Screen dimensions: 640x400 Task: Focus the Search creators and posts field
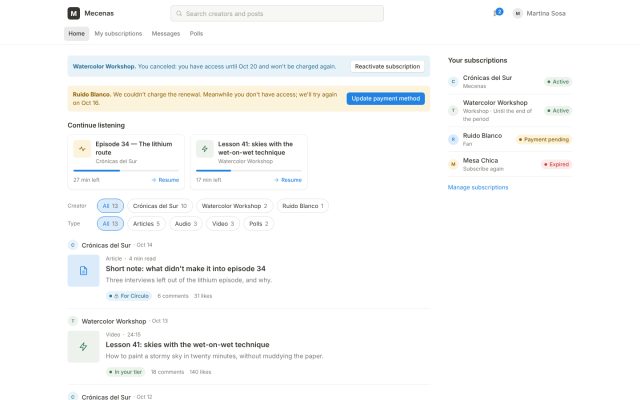(x=277, y=13)
